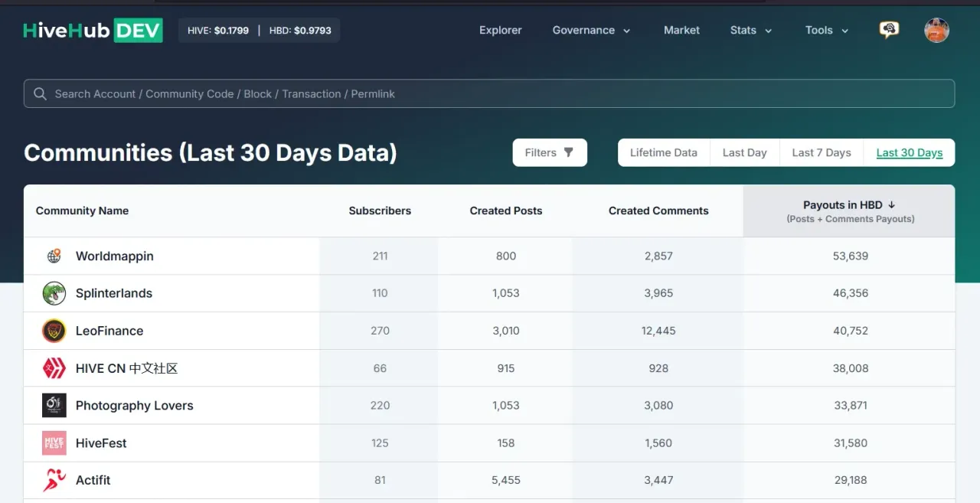Click Photography Lovers subscribers value 220

[x=380, y=406]
